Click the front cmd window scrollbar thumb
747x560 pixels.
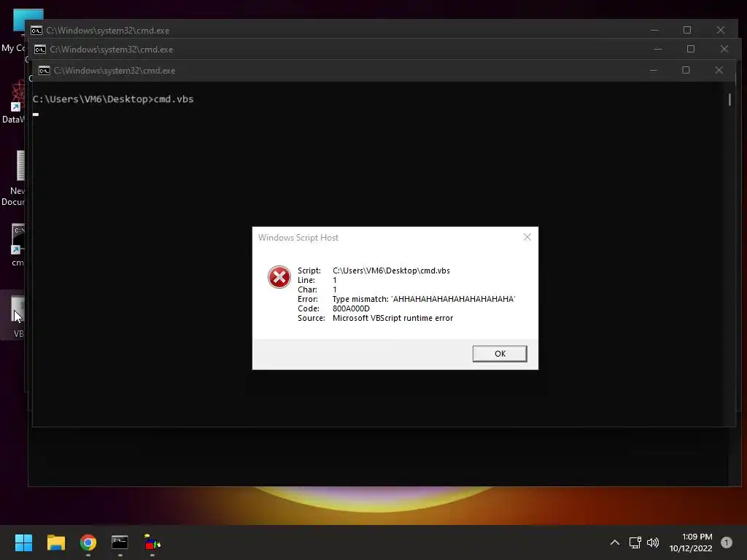click(729, 99)
